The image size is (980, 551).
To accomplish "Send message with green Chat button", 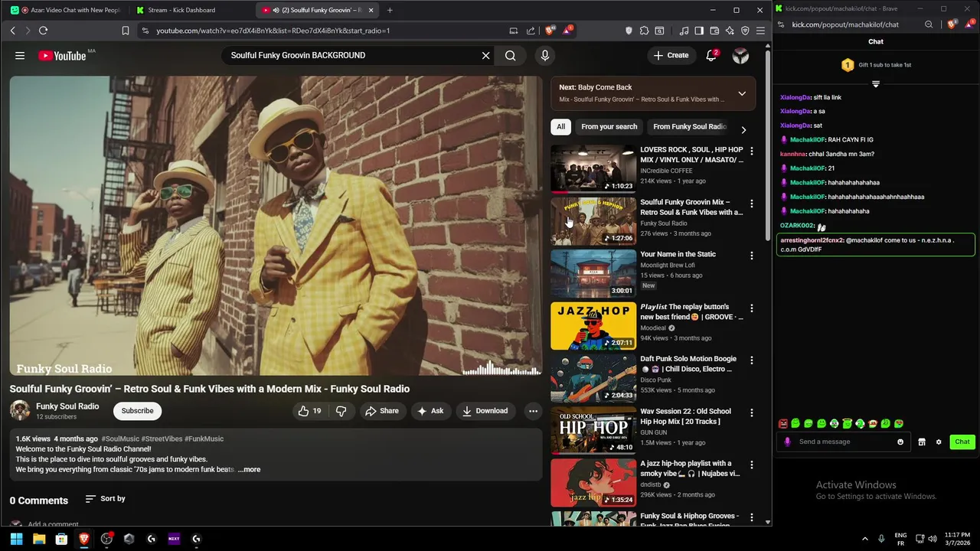I will [x=962, y=442].
